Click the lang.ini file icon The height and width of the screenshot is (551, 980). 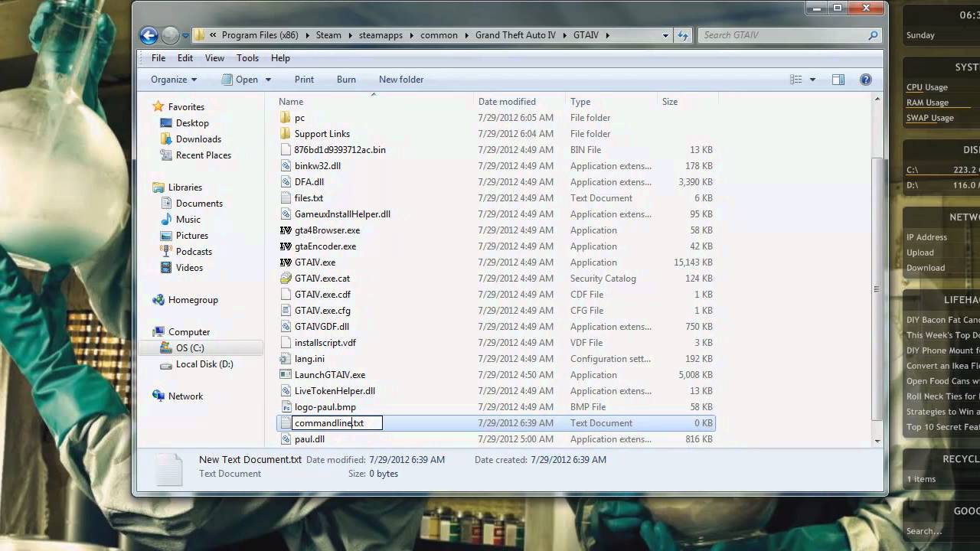click(x=286, y=359)
